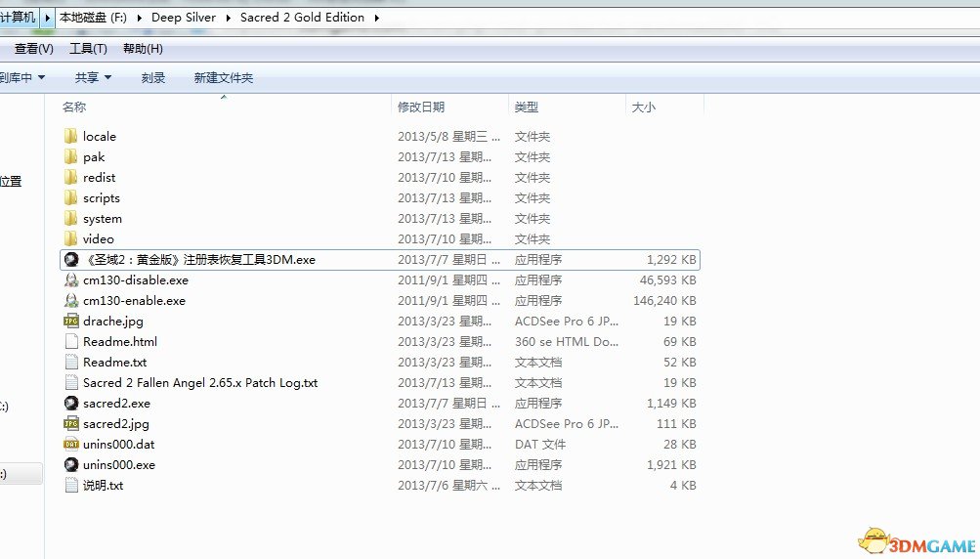Click the Readme.html file icon
The width and height of the screenshot is (980, 559).
pyautogui.click(x=71, y=341)
